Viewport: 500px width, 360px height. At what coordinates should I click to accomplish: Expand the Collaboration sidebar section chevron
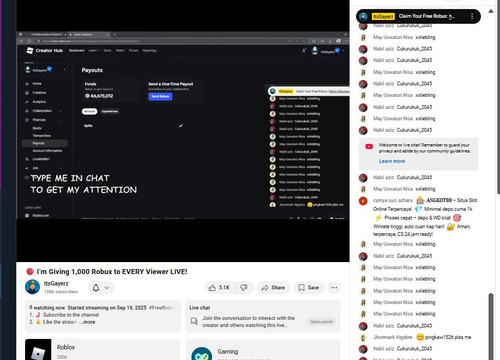[61, 111]
